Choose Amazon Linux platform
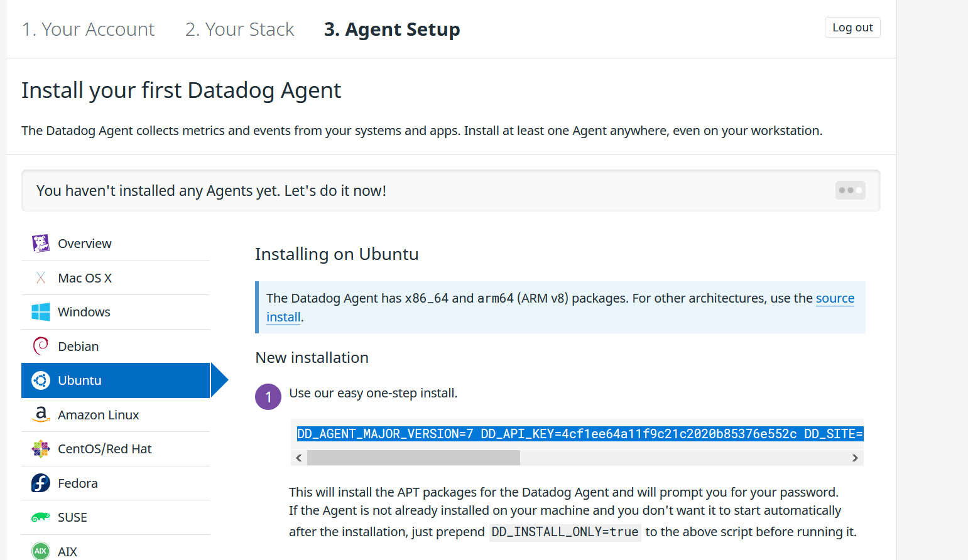 point(116,414)
